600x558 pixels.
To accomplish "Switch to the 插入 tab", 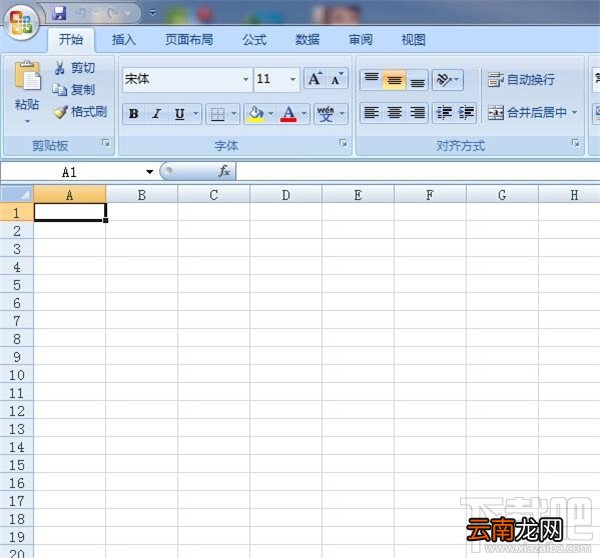I will click(x=124, y=39).
